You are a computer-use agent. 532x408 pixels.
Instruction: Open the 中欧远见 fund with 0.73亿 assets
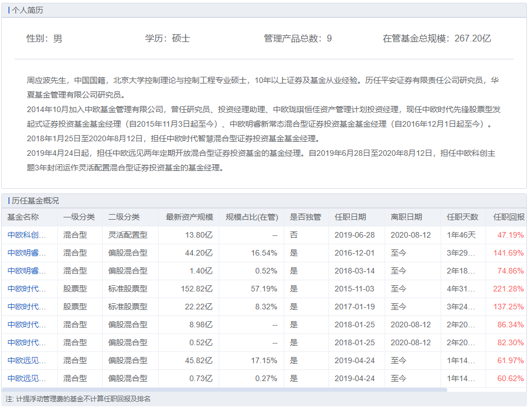point(26,378)
